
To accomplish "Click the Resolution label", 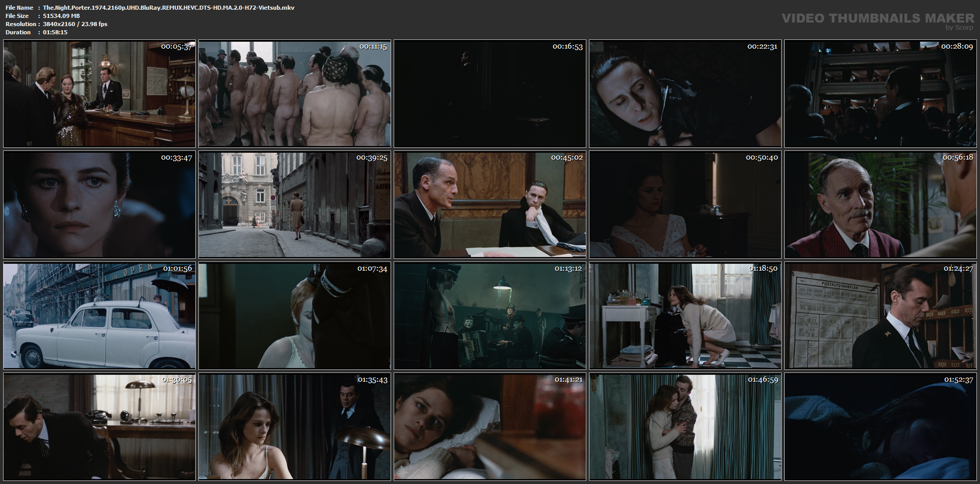I will tap(21, 24).
